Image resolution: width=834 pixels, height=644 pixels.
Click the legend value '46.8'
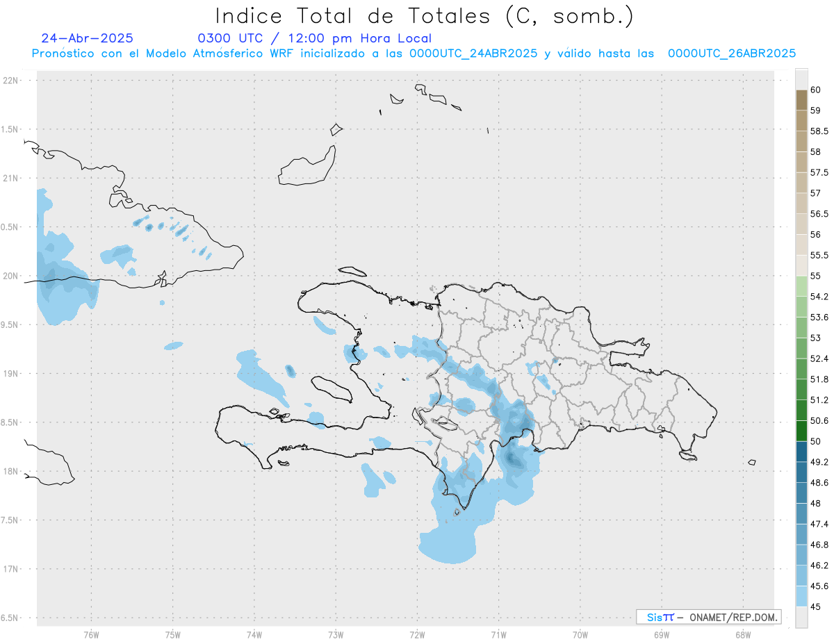click(819, 545)
